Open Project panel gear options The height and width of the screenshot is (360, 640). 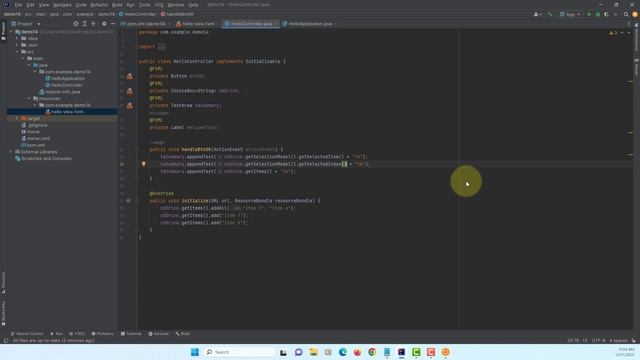104,24
